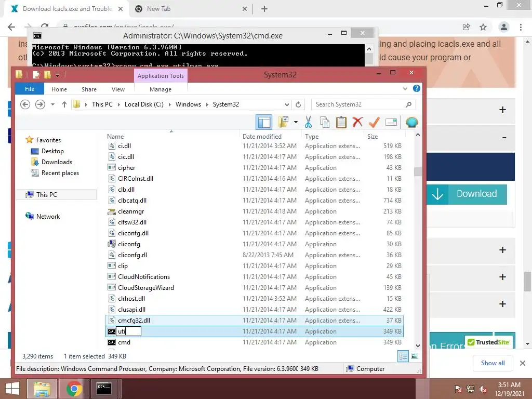Viewport: 532px width, 399px height.
Task: Open the Manage ribbon tab
Action: click(x=161, y=89)
